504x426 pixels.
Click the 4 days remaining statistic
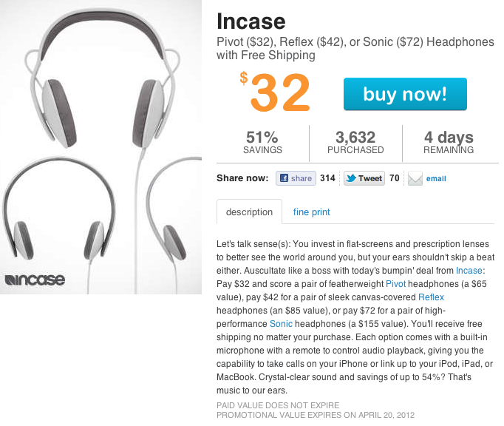pyautogui.click(x=449, y=142)
